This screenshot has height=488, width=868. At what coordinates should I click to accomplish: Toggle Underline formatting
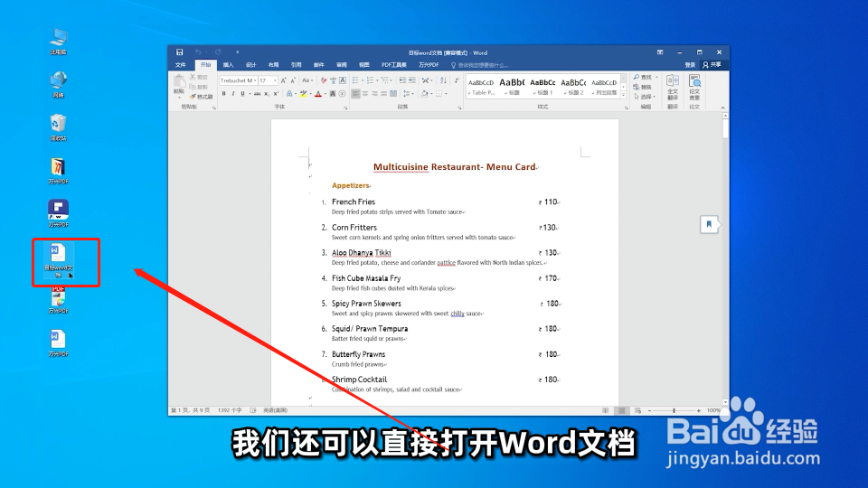click(242, 93)
